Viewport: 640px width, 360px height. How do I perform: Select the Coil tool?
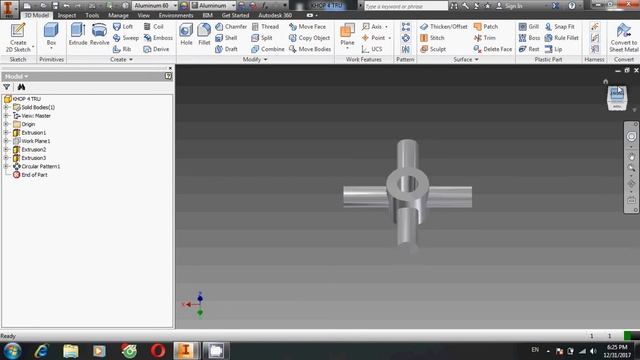[x=153, y=27]
